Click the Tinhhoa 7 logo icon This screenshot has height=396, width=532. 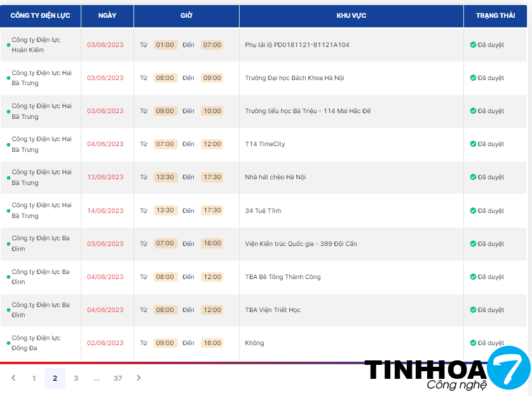click(x=508, y=368)
